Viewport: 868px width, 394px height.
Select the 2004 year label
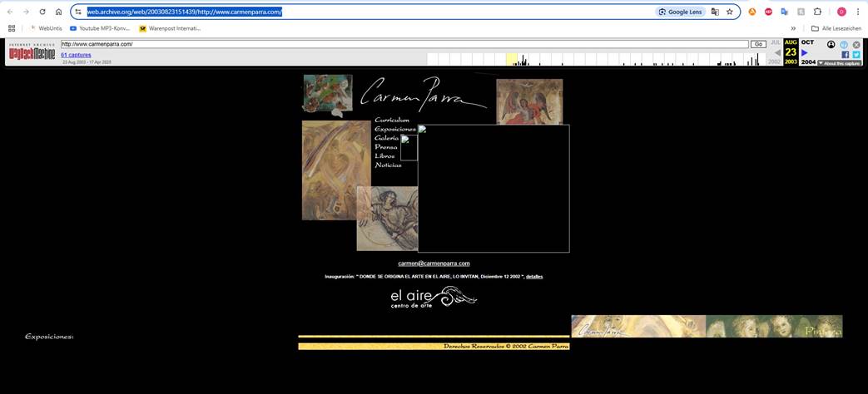808,62
